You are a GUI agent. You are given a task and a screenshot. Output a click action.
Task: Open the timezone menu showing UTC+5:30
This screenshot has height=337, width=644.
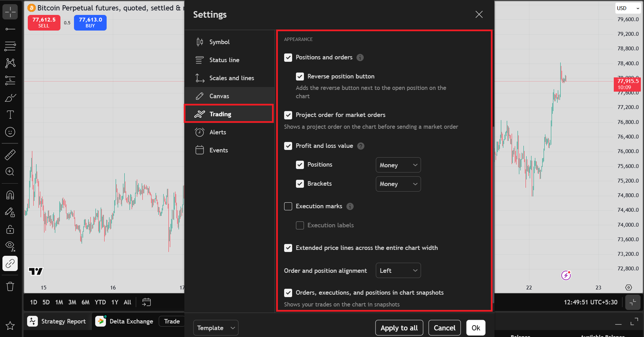pyautogui.click(x=591, y=302)
